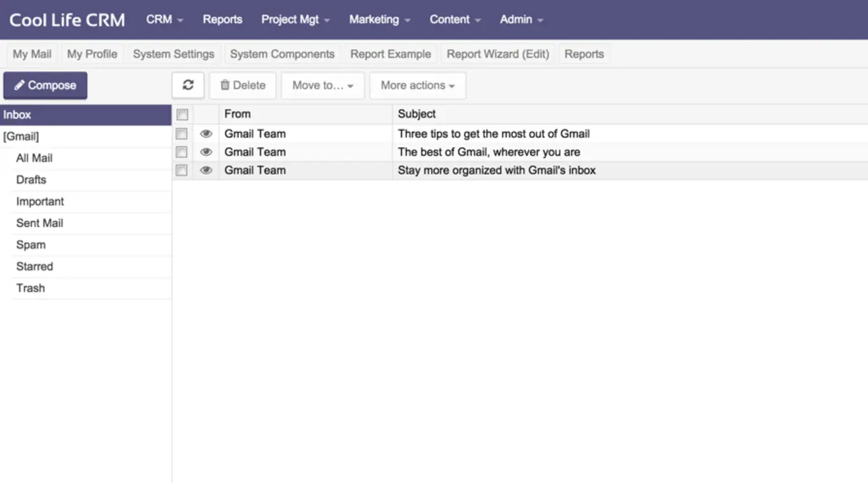
Task: Switch to the My Profile tab
Action: coord(91,54)
